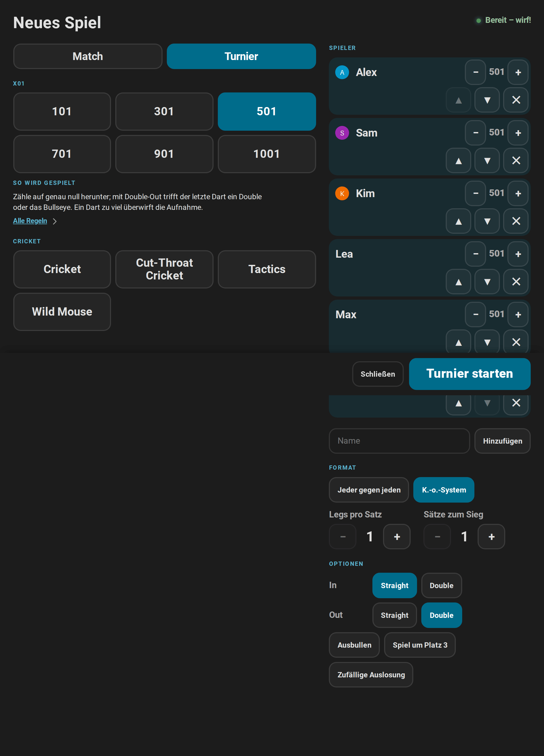Move Alex down in player order
Image resolution: width=544 pixels, height=756 pixels.
click(487, 100)
